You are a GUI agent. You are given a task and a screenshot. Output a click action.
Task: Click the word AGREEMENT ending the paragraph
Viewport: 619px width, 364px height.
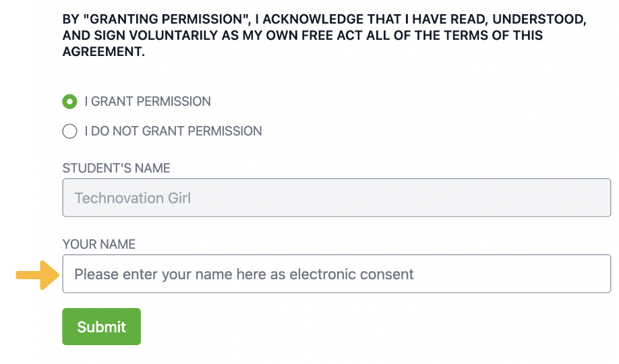(x=102, y=51)
